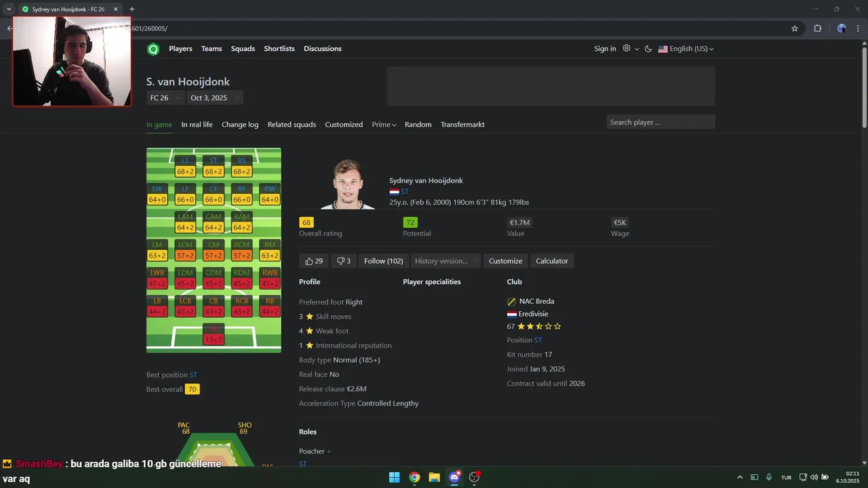
Task: Click the NAC Breda club link
Action: [536, 302]
